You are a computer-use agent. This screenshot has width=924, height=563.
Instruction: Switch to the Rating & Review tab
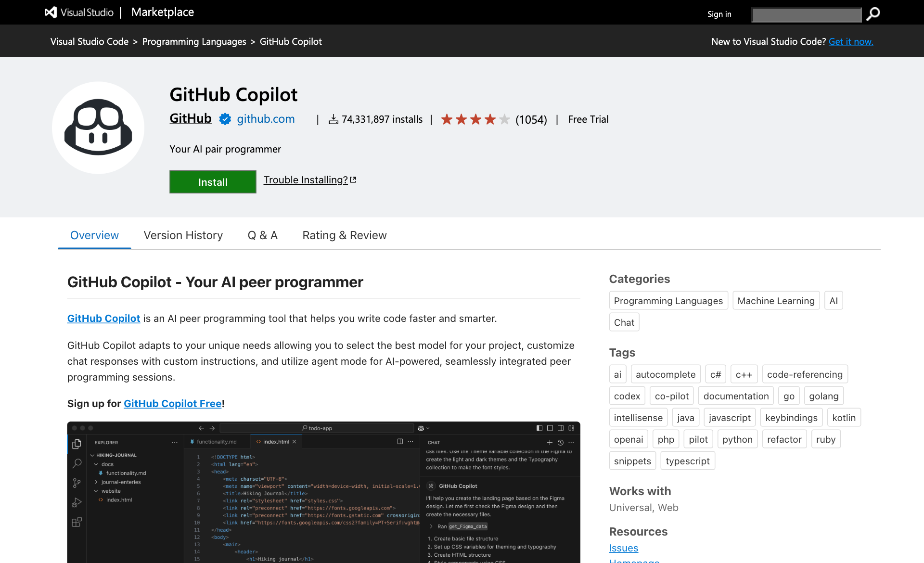click(345, 235)
